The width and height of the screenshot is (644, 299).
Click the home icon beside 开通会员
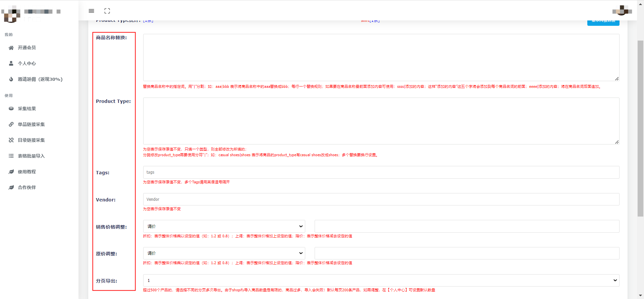[x=11, y=48]
